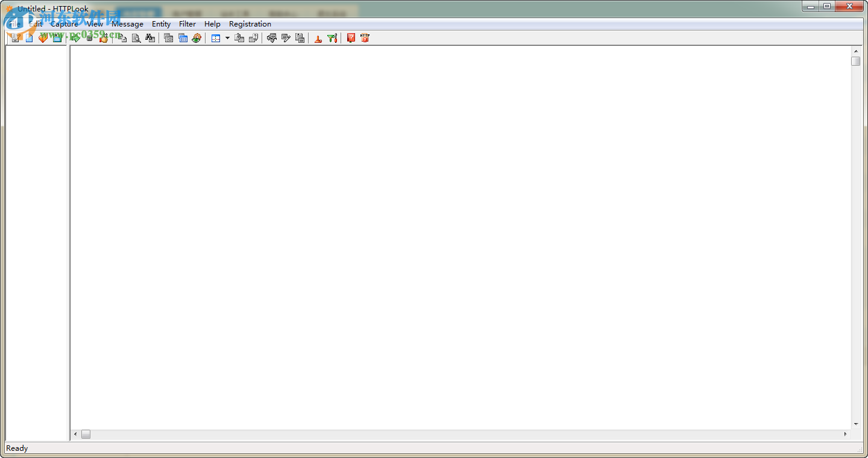The image size is (868, 458).
Task: Click the red funnel filter icon
Action: coord(318,38)
